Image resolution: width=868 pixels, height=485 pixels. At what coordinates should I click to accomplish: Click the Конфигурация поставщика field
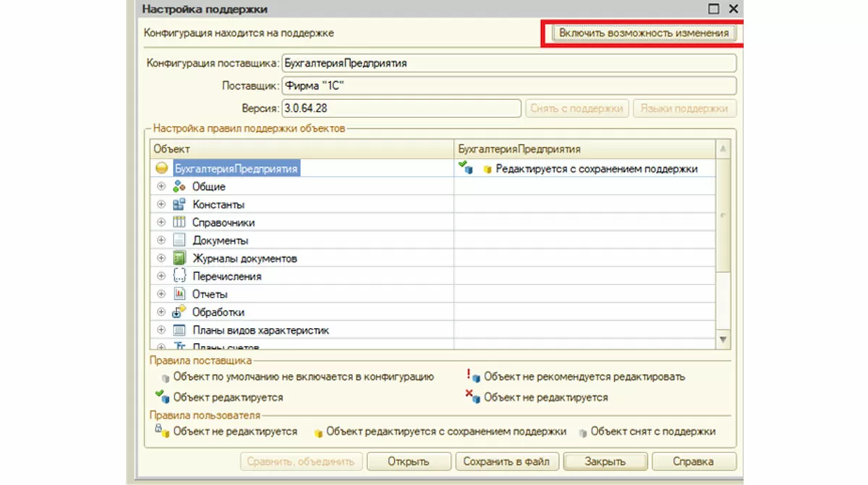coord(509,63)
